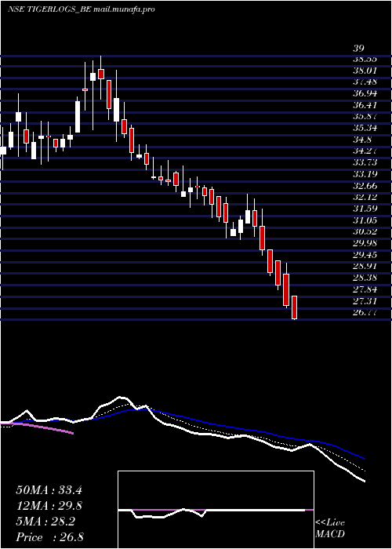Image resolution: width=392 pixels, height=549 pixels.
Task: Click the 37.48 price level label
Action: [x=365, y=82]
